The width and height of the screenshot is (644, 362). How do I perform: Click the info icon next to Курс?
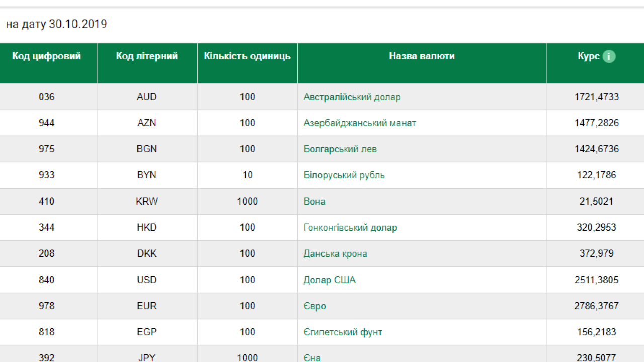click(x=609, y=56)
